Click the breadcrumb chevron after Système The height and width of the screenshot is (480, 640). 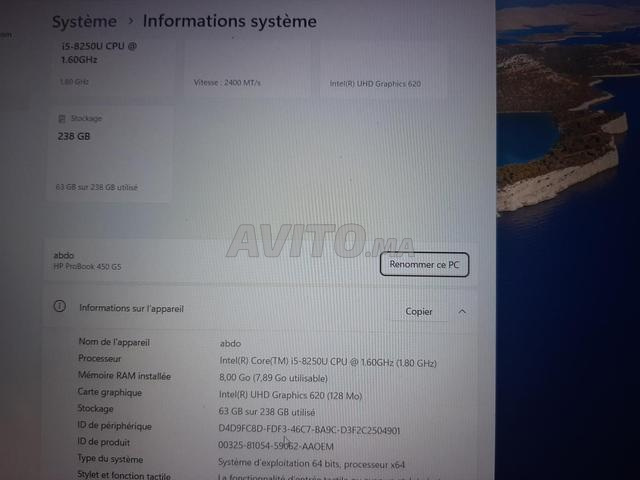coord(131,20)
